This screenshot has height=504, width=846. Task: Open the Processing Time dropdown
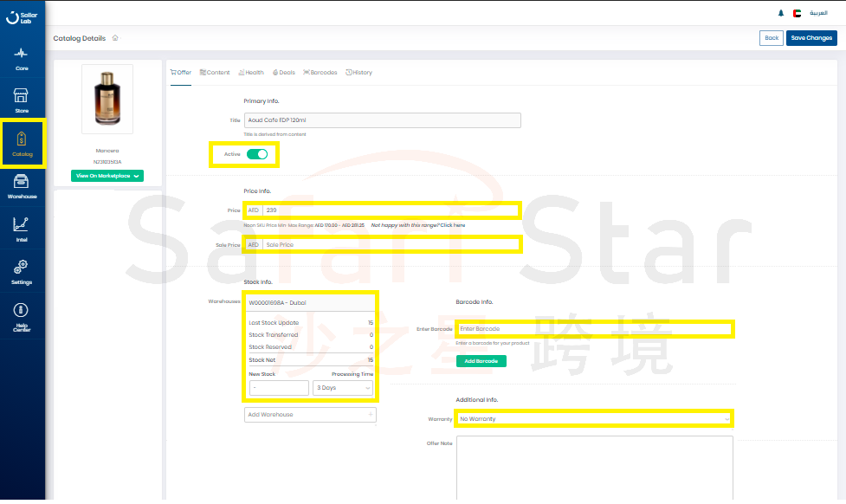(x=342, y=388)
